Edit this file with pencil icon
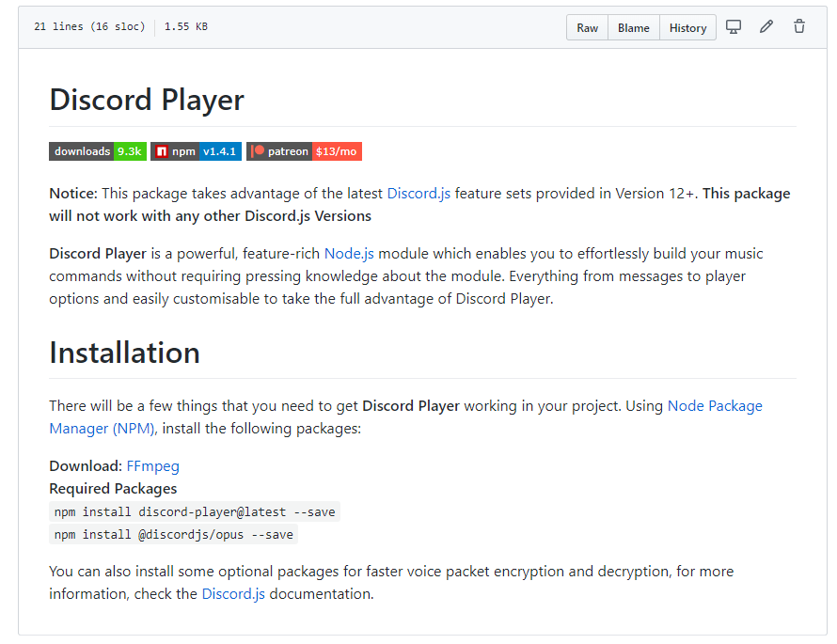837x644 pixels. [x=766, y=26]
